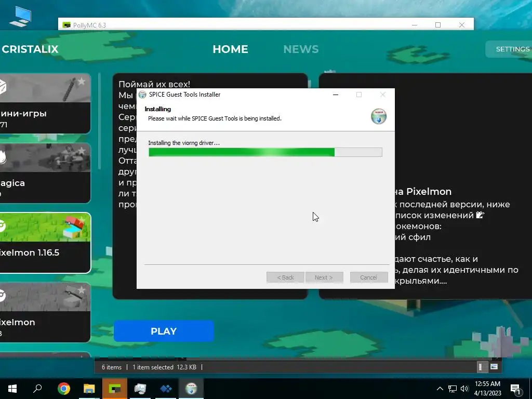Switch to NEWS tab in Cristalix

coord(301,49)
